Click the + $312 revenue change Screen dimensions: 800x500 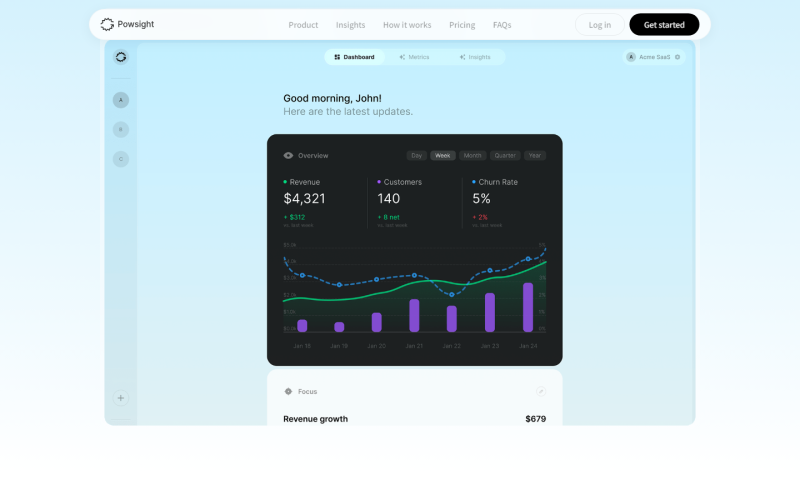(294, 217)
